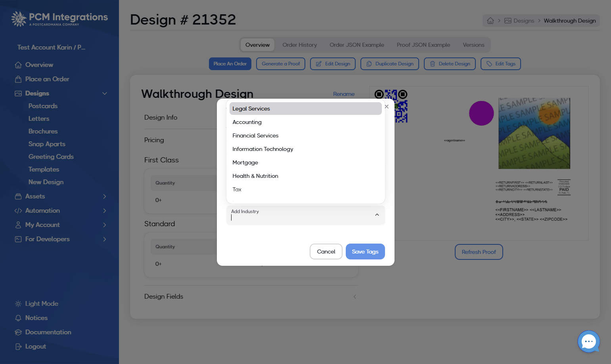611x364 pixels.
Task: Rename the Walkthrough Design
Action: [344, 94]
